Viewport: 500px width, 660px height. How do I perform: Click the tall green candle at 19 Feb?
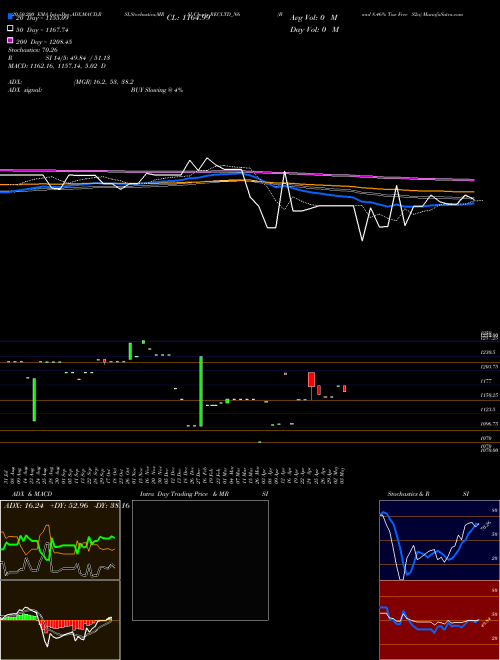[x=201, y=391]
